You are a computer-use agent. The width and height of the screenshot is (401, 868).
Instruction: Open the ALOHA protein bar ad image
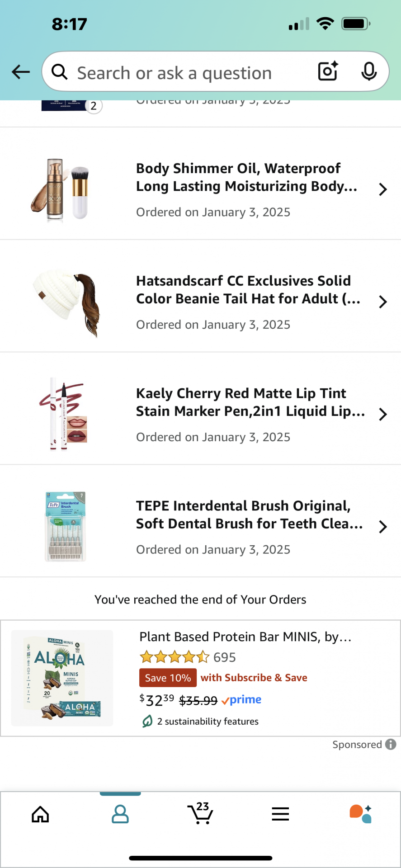(x=62, y=678)
